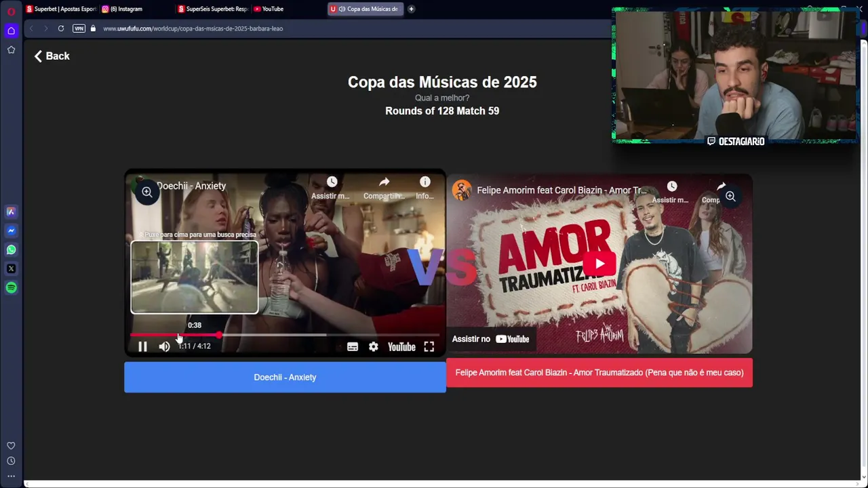This screenshot has height=488, width=868.
Task: Open the sidebar bookmarks star icon
Action: click(x=11, y=49)
